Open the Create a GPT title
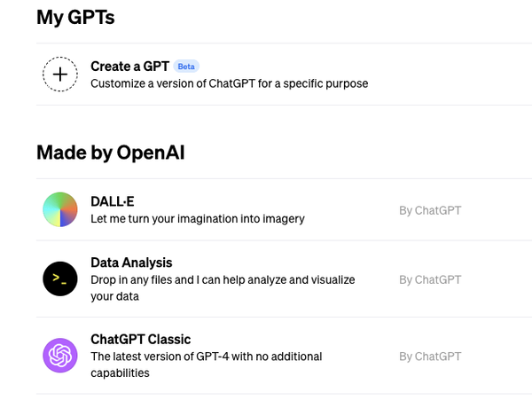Image resolution: width=532 pixels, height=400 pixels. (130, 67)
